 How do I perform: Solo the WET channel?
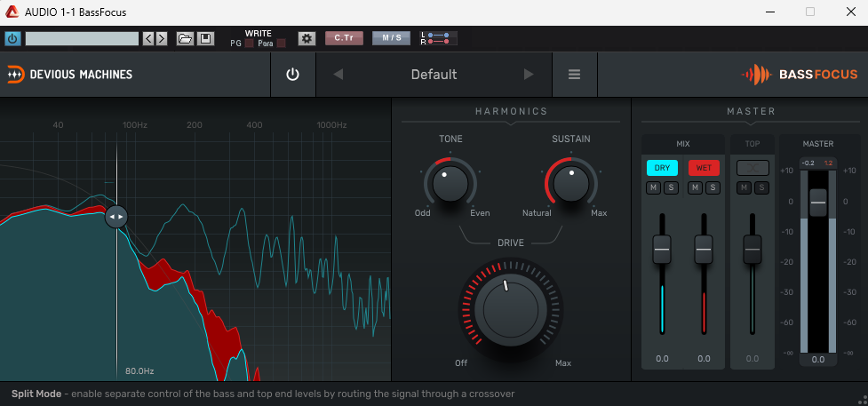tap(712, 187)
